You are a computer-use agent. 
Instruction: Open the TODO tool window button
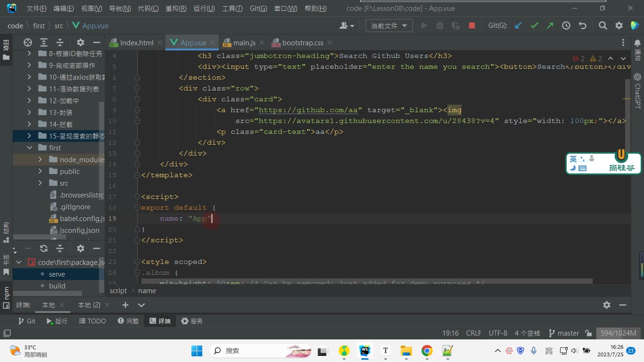92,321
